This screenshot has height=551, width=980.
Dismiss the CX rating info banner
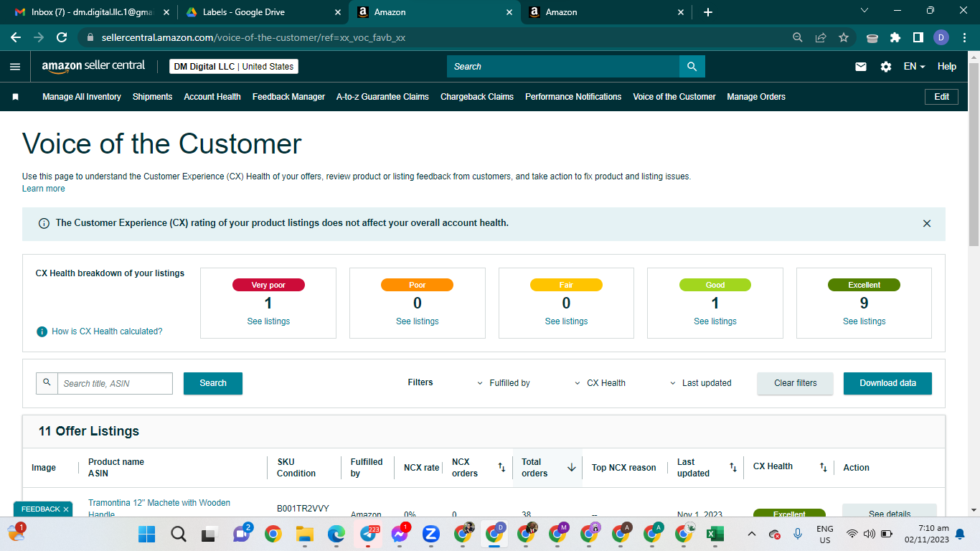(927, 224)
